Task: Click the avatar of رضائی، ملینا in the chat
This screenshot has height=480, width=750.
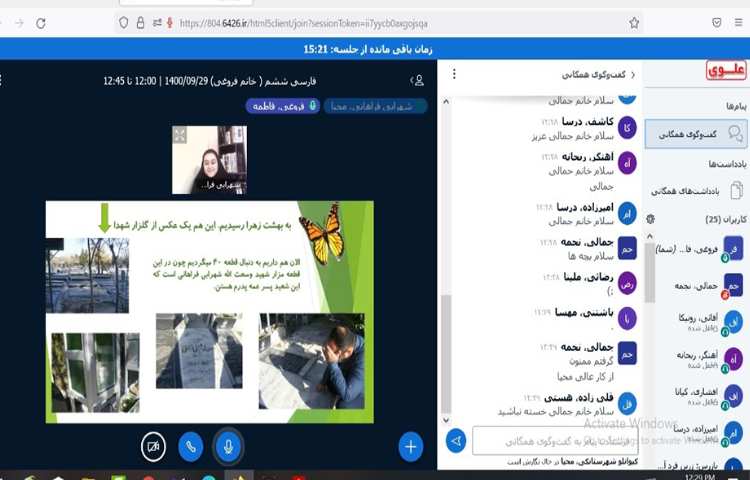Action: [x=627, y=284]
